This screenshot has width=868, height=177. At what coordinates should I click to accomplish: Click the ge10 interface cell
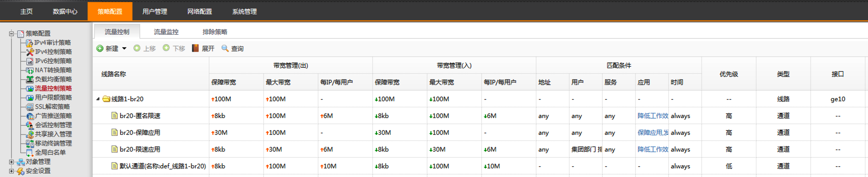pyautogui.click(x=838, y=99)
